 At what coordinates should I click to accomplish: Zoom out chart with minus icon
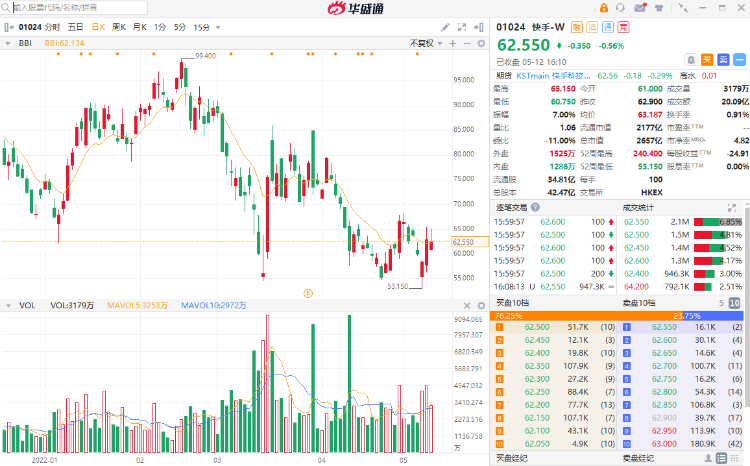(x=467, y=44)
